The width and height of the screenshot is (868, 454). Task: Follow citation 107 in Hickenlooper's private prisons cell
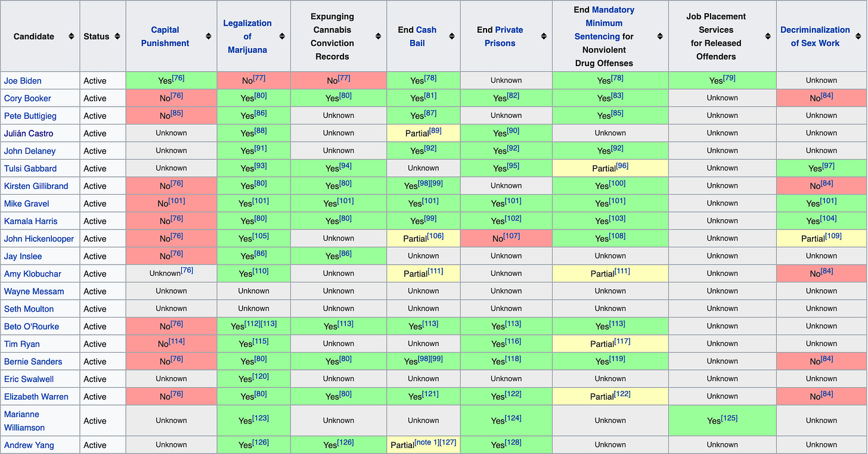click(510, 236)
